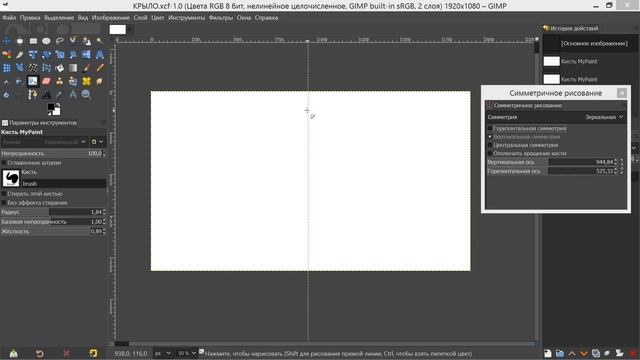The image size is (640, 360).
Task: Enable Центральная симметрия checkbox
Action: (490, 145)
